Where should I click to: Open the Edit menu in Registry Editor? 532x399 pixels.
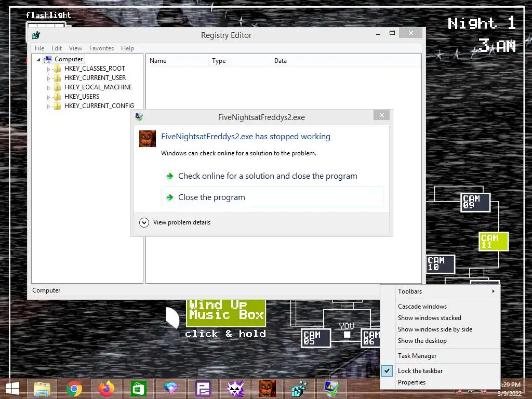(x=56, y=48)
